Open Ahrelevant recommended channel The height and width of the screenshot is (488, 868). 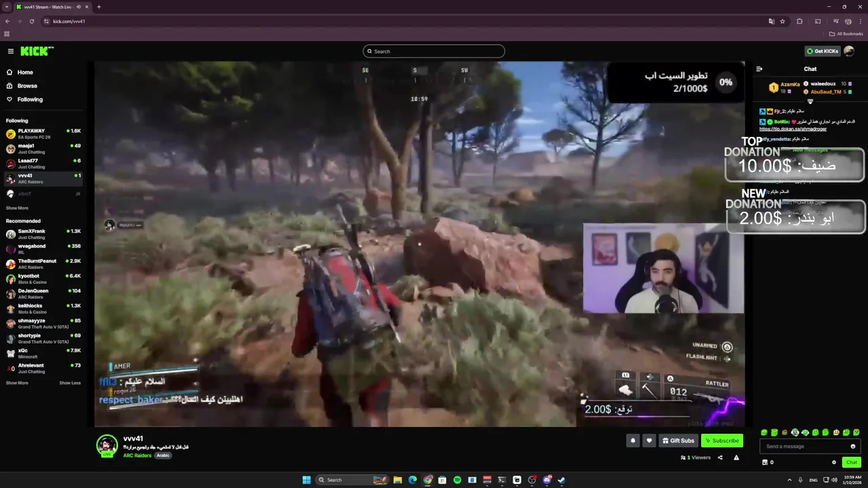(43, 368)
